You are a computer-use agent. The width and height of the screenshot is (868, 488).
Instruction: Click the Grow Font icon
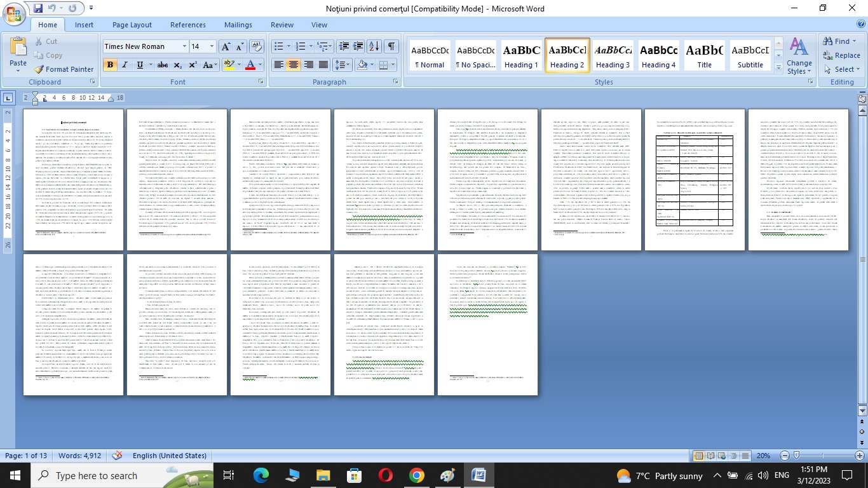[x=226, y=46]
